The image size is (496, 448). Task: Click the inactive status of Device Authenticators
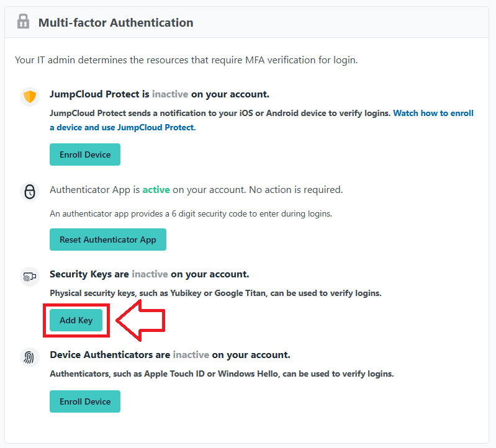click(191, 355)
